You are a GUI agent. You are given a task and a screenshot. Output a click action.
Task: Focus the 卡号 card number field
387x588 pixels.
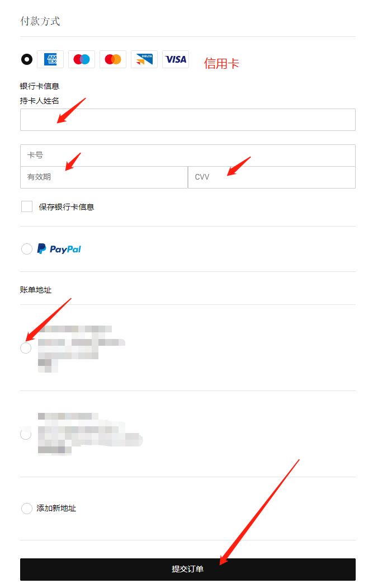[x=188, y=155]
